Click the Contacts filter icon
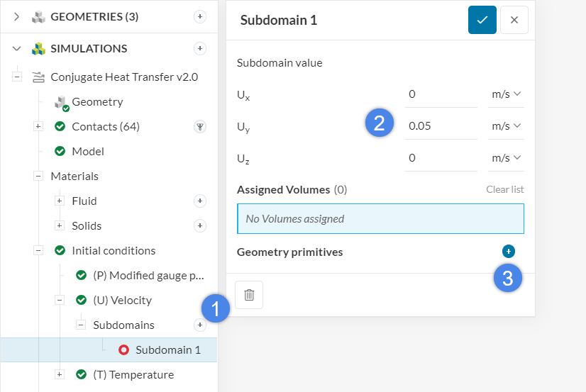This screenshot has height=392, width=586. (200, 127)
